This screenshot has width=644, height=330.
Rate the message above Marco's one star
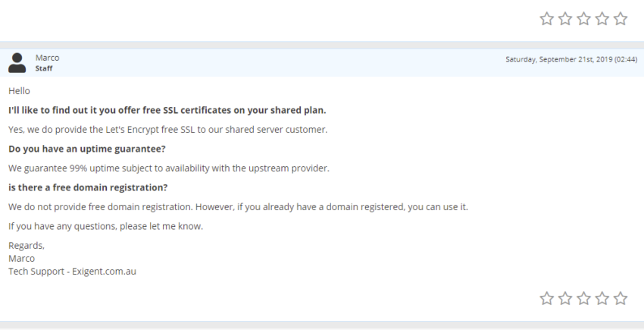pyautogui.click(x=547, y=18)
